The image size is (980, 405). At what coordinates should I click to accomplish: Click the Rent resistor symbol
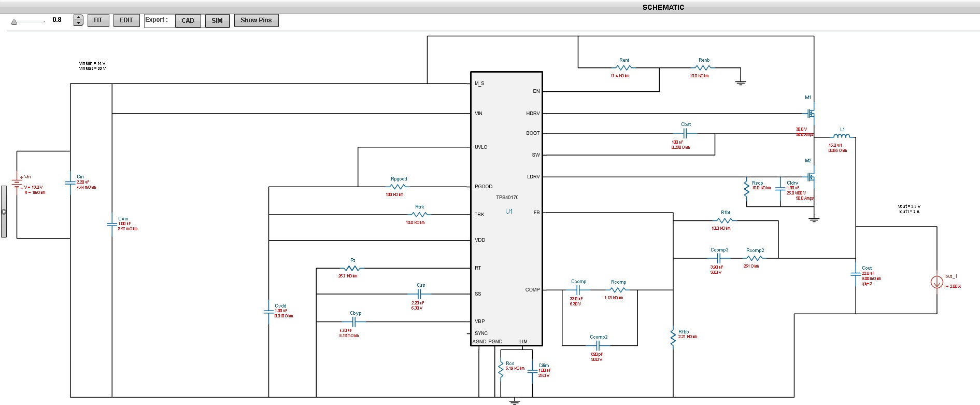point(623,68)
